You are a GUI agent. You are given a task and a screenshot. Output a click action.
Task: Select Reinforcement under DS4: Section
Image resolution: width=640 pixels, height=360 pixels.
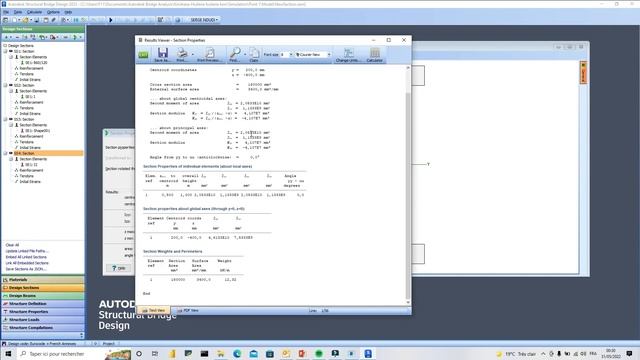click(x=31, y=170)
